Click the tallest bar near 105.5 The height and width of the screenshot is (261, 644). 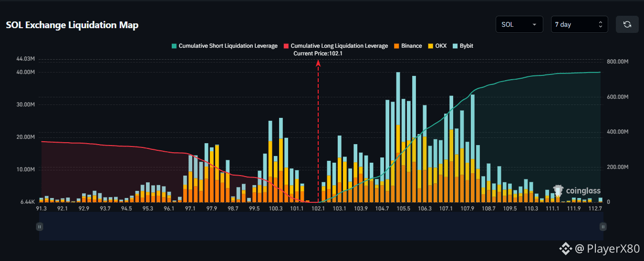tap(398, 137)
